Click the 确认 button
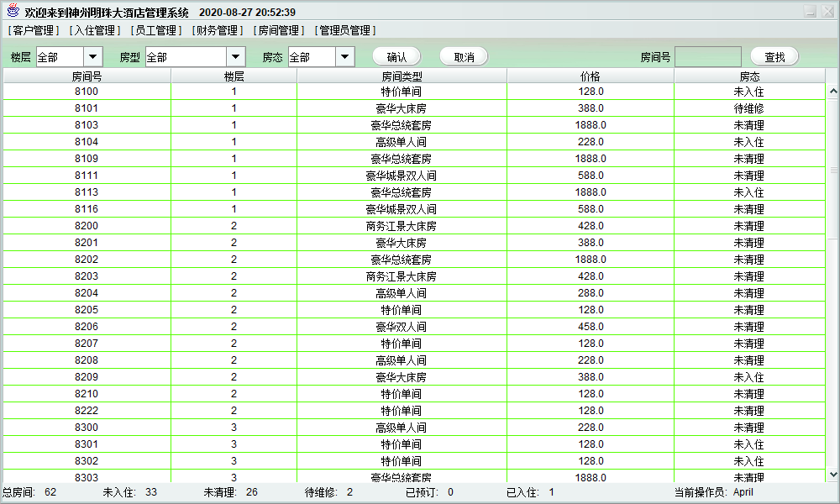Screen dimensions: 840x504 (396, 57)
